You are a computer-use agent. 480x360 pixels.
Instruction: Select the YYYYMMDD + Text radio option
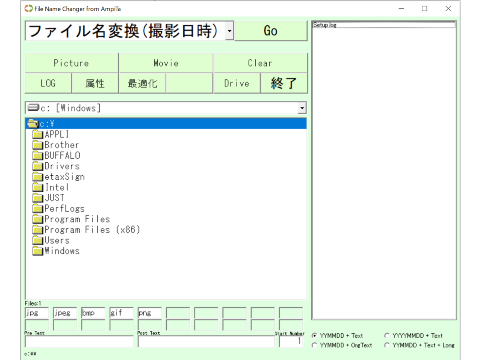pos(413,336)
